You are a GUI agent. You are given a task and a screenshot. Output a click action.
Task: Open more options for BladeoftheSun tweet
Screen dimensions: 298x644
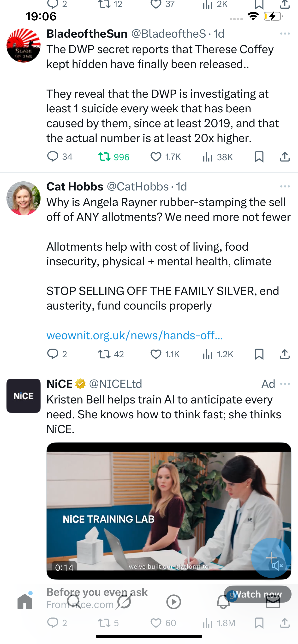285,34
